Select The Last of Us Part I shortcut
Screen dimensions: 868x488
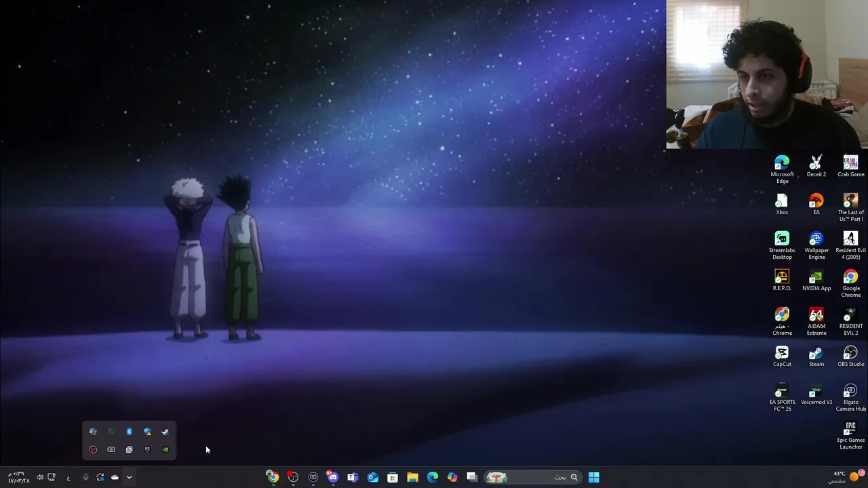[x=850, y=207]
